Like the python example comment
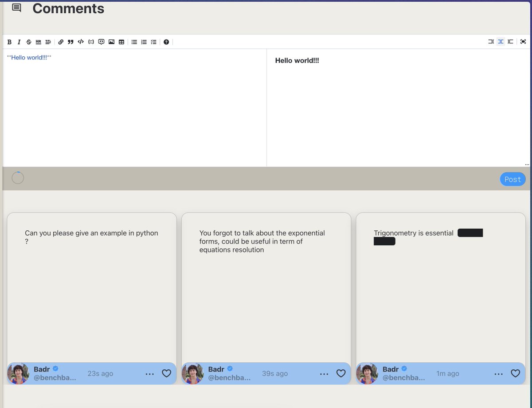Image resolution: width=532 pixels, height=408 pixels. tap(166, 373)
